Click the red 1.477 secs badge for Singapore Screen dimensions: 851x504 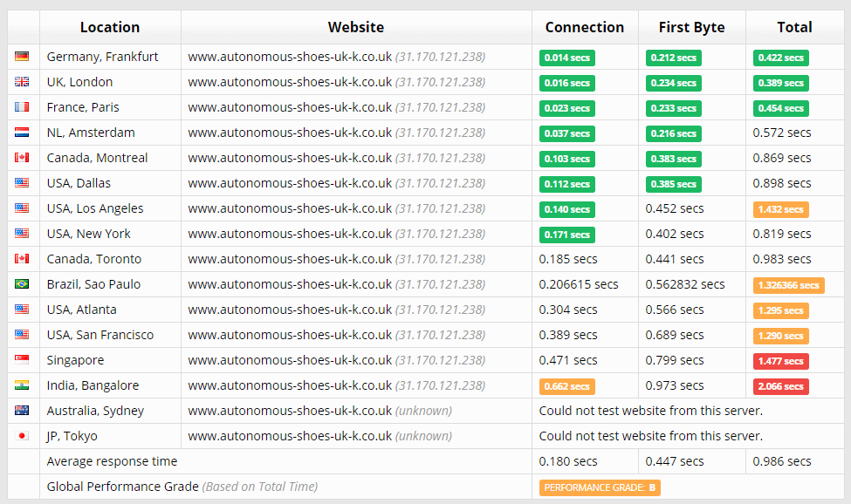781,362
